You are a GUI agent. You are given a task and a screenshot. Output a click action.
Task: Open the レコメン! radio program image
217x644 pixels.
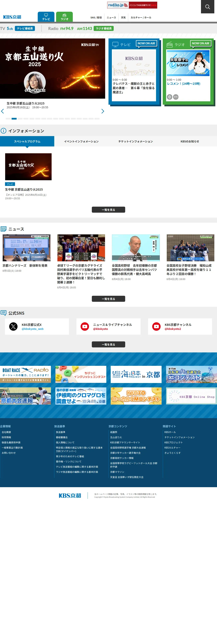coord(188,63)
